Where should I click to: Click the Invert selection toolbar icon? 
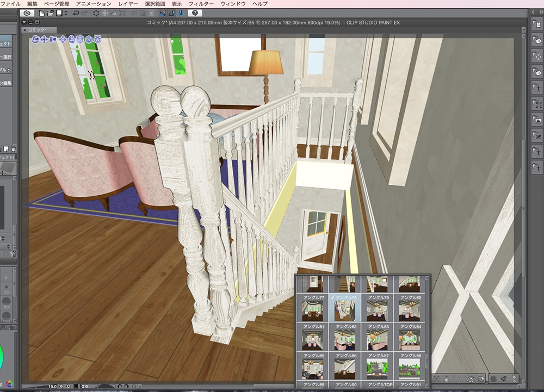[x=143, y=13]
